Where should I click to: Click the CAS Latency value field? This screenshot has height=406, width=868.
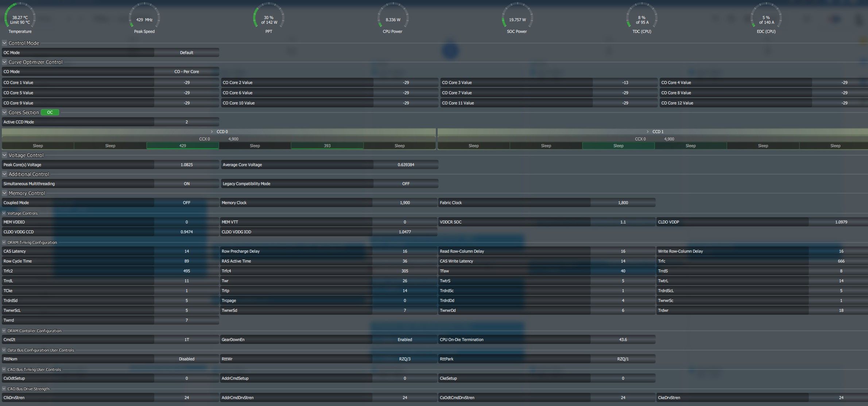point(186,251)
